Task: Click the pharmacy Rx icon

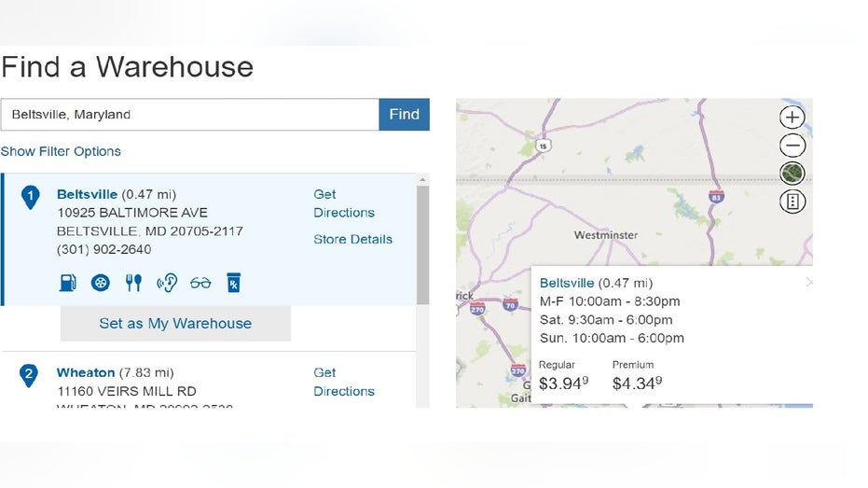Action: [x=234, y=283]
